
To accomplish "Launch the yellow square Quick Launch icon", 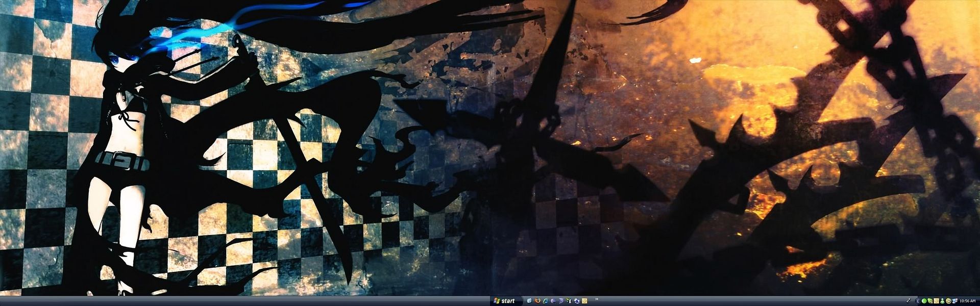I will pos(584,301).
